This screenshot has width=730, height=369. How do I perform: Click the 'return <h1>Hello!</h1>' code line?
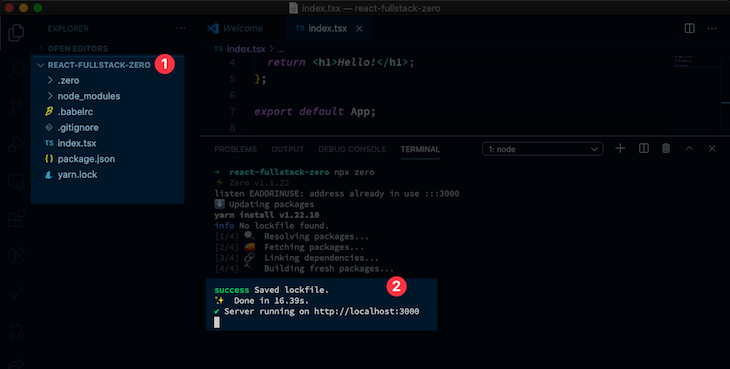(x=340, y=62)
